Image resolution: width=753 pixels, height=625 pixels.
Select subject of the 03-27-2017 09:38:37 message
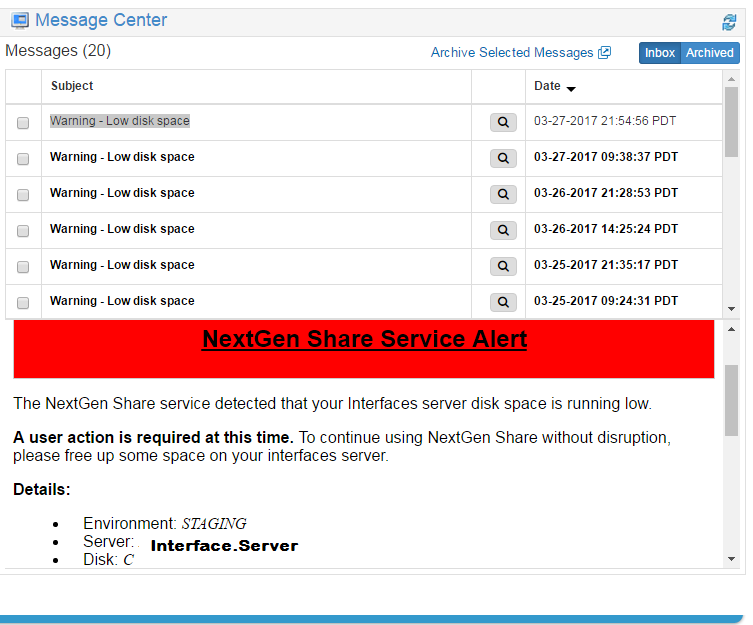tap(122, 157)
